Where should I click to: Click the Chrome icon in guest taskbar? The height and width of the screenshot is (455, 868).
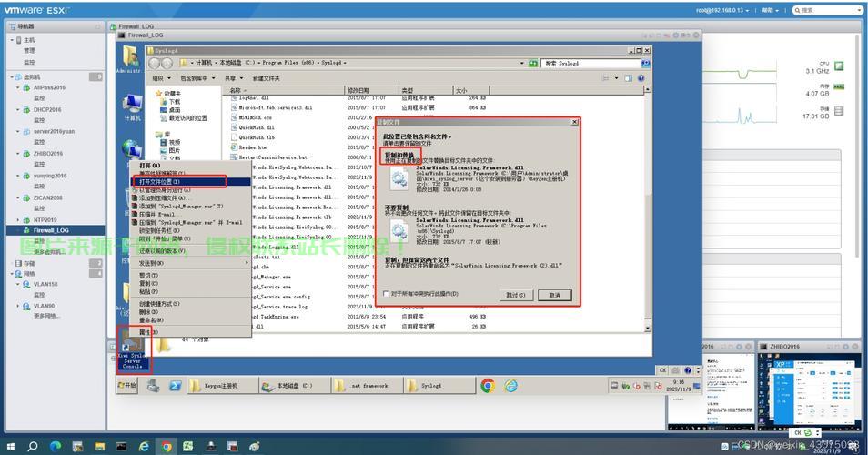point(488,386)
